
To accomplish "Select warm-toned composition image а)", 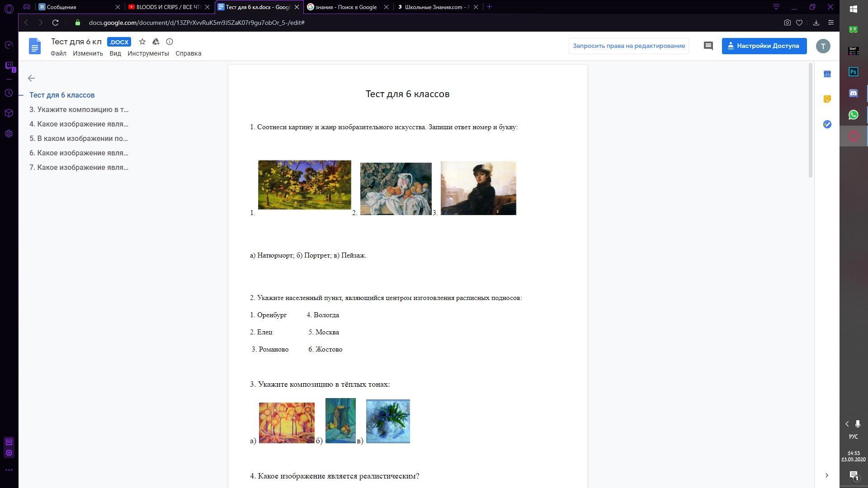I will coord(287,423).
